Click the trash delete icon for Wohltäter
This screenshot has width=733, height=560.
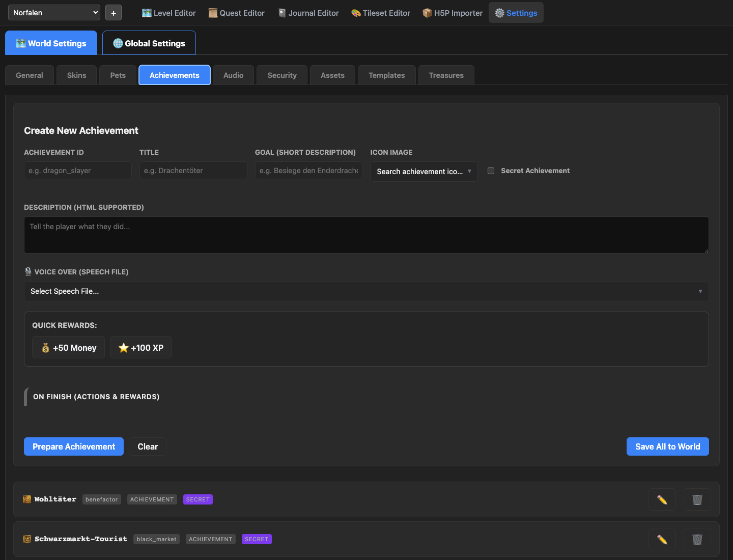pyautogui.click(x=697, y=499)
